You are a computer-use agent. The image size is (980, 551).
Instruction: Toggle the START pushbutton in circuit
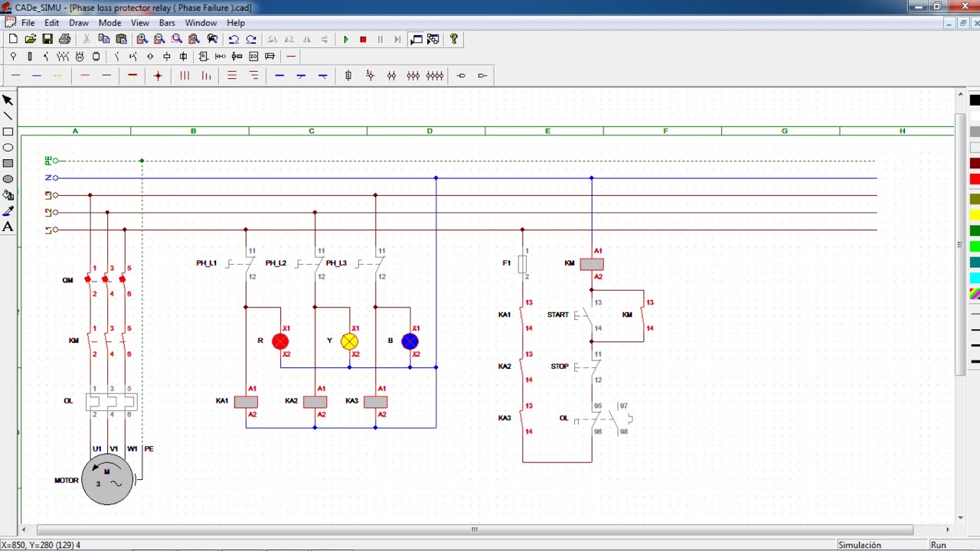point(586,315)
